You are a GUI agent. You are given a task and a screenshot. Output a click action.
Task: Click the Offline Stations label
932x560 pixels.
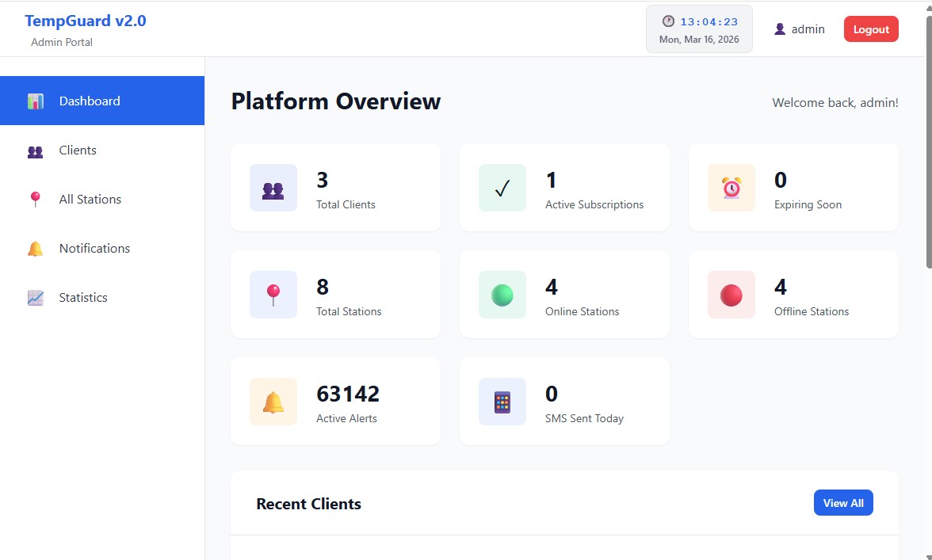coord(812,311)
